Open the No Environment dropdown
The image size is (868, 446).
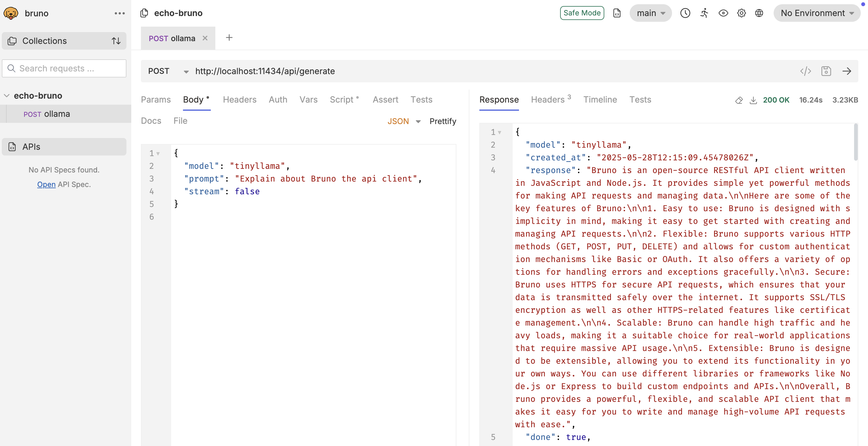[817, 13]
